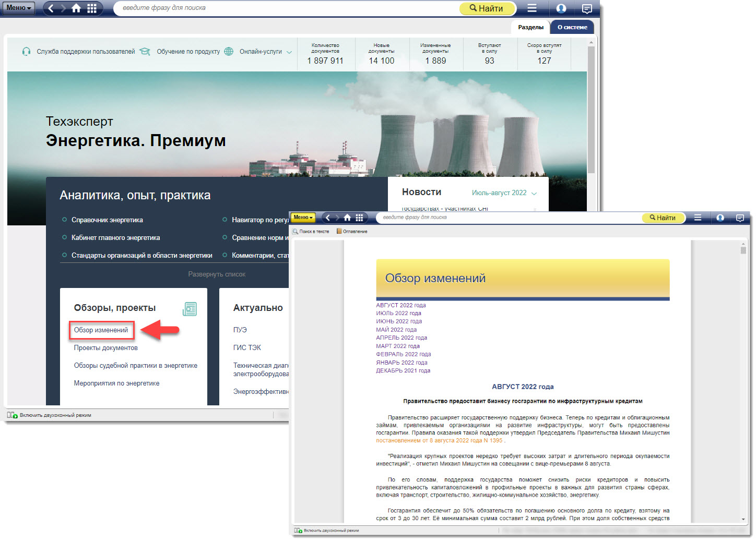The height and width of the screenshot is (541, 756).
Task: Click the main window vertical scrollbar
Action: pos(591,110)
